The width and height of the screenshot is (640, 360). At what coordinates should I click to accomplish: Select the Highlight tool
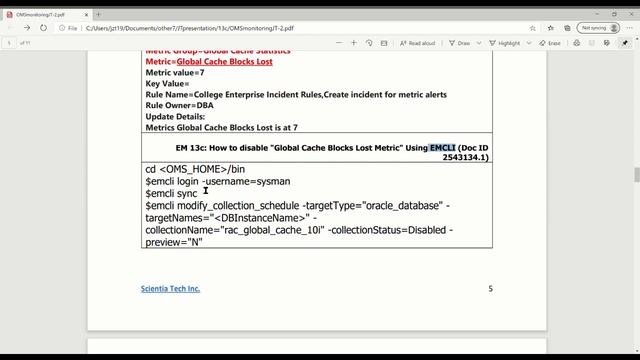pyautogui.click(x=504, y=43)
